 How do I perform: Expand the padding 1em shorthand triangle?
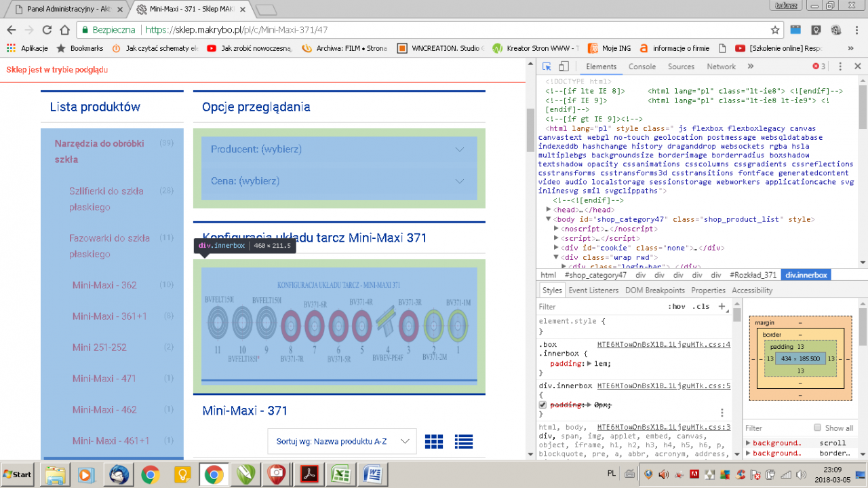pos(589,364)
